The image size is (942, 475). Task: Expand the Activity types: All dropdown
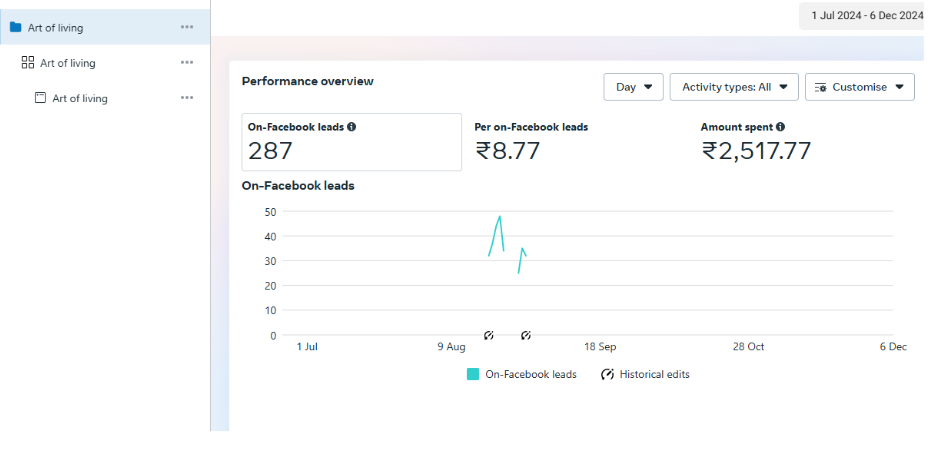click(x=733, y=87)
